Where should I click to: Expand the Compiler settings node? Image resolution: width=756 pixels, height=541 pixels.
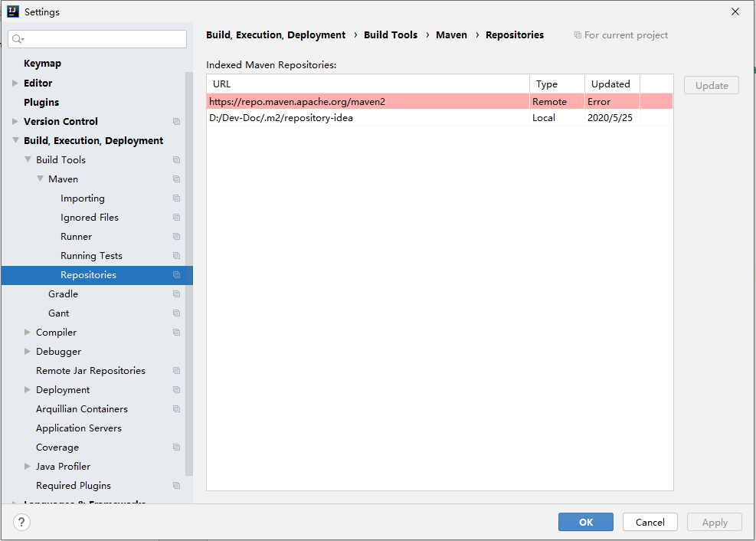(27, 332)
